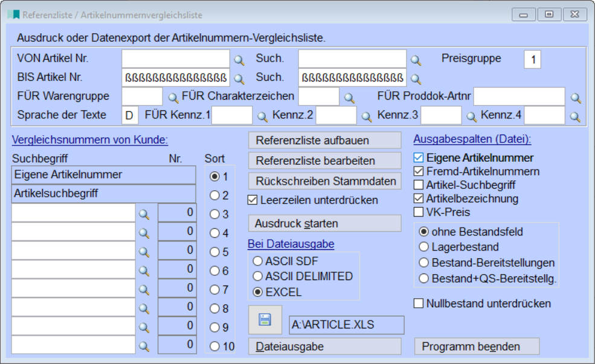Open search lookup for BIS Artikel Nr.
The height and width of the screenshot is (364, 595).
coord(238,78)
